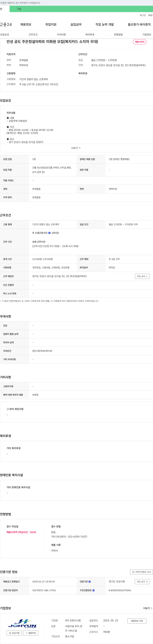
Task: Jump to 모집요강 section tab
Action: (x=4, y=35)
